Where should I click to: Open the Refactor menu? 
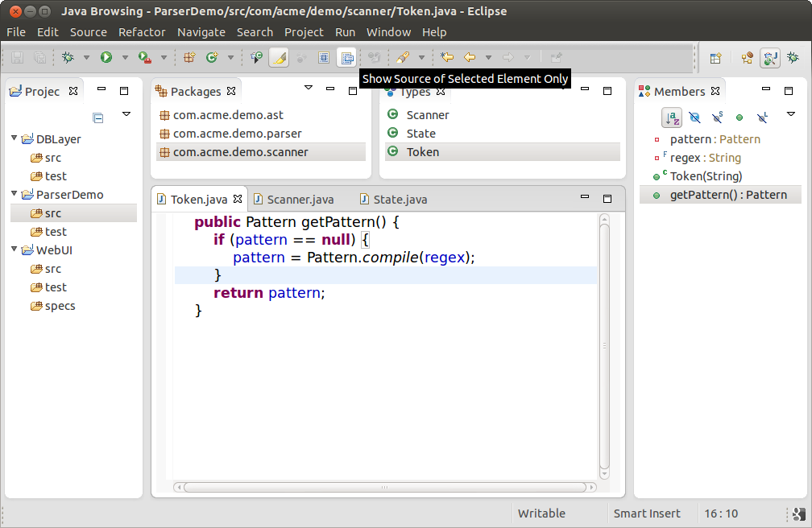click(x=142, y=32)
